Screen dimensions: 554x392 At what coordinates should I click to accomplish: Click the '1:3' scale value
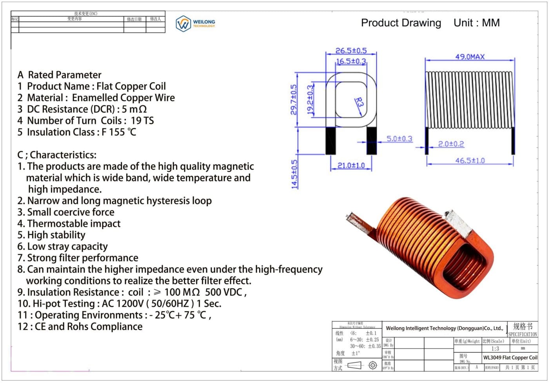click(495, 348)
